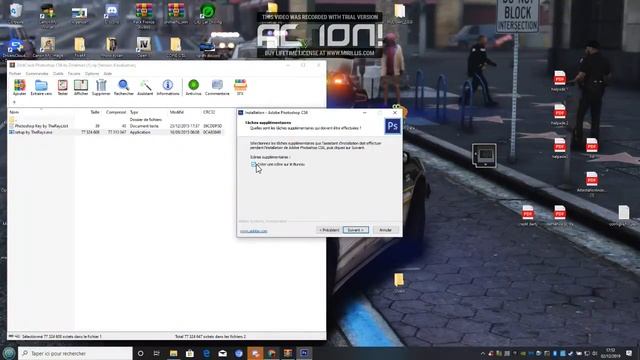
Task: Click the Tester icon in WinRAR
Action: (62, 87)
